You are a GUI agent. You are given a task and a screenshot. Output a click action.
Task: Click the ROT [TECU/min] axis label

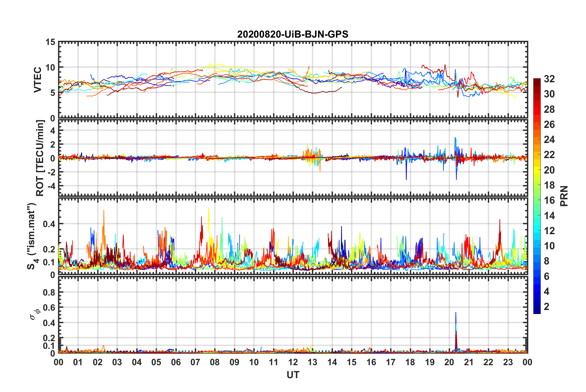40,158
